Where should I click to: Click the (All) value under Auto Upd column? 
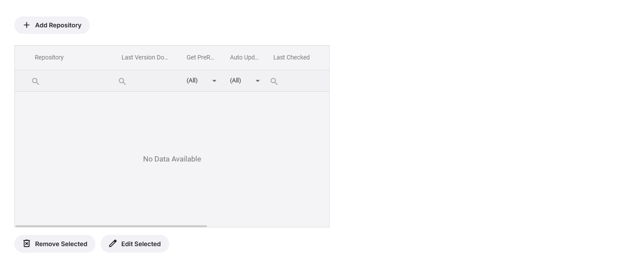click(x=235, y=81)
